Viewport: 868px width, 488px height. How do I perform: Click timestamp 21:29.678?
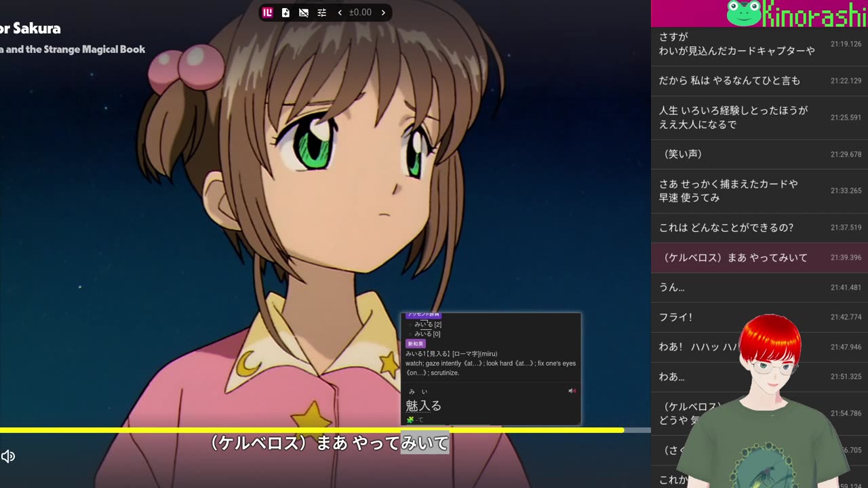pos(846,154)
